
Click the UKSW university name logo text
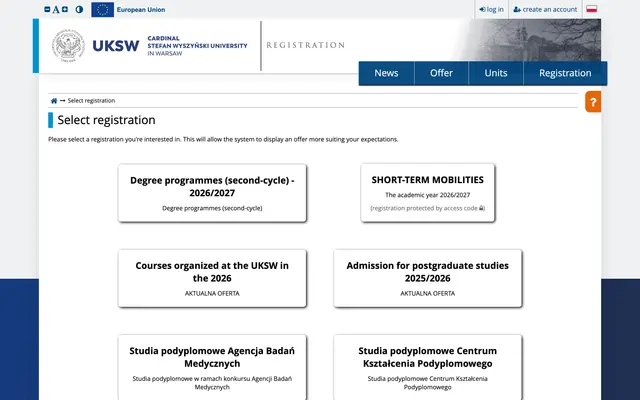170,46
